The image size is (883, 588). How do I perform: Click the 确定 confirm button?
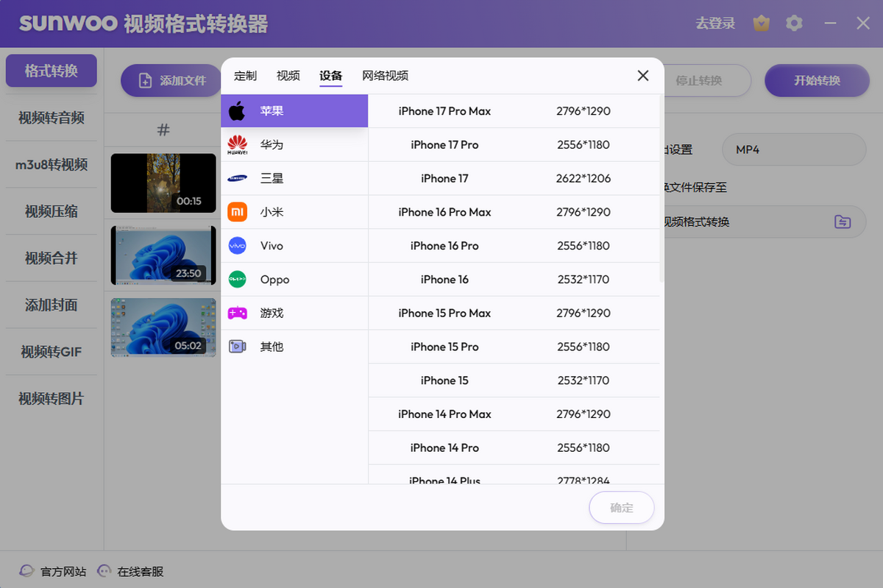tap(621, 507)
